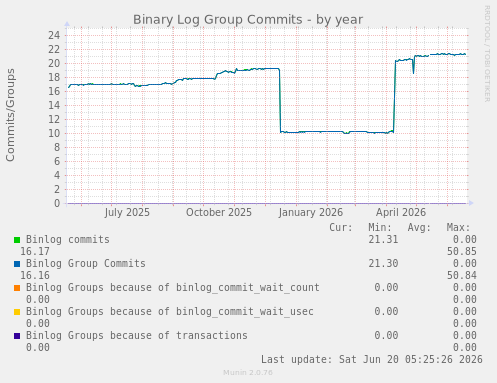497x383 pixels.
Task: Click 'Binlog Groups because of binlog_commit_wait_usec' label
Action: (x=170, y=312)
